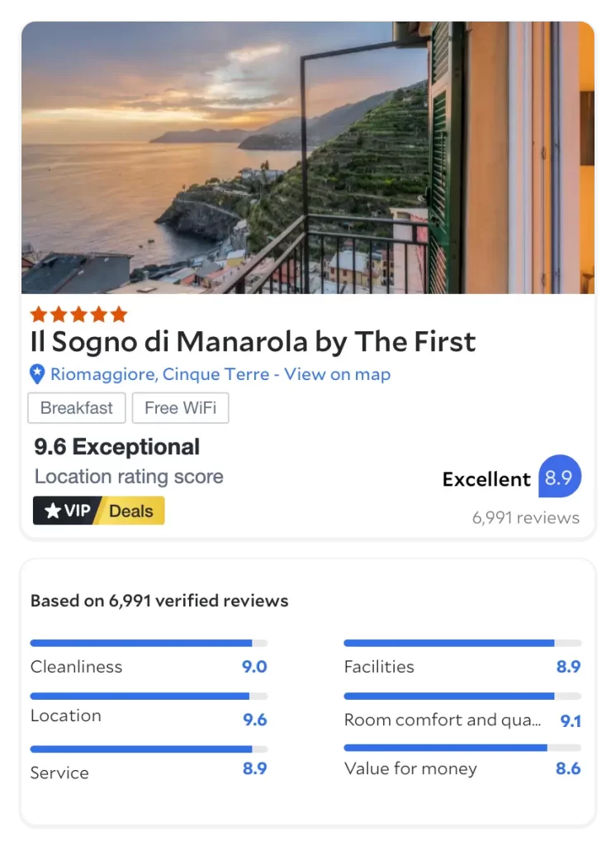Open the Riomaggiore, Cinque Terre map link
This screenshot has width=616, height=846.
[220, 374]
